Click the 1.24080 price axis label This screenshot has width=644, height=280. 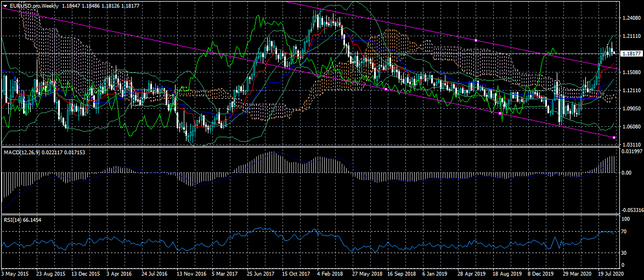click(x=632, y=18)
